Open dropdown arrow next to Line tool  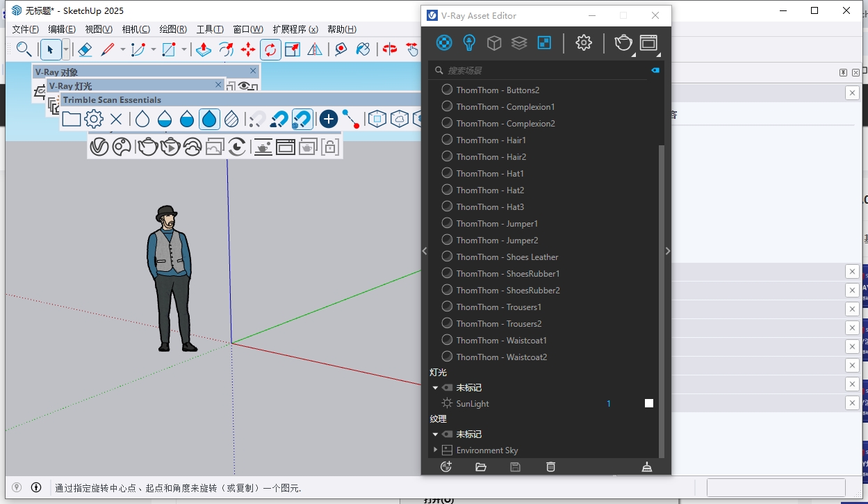(122, 49)
